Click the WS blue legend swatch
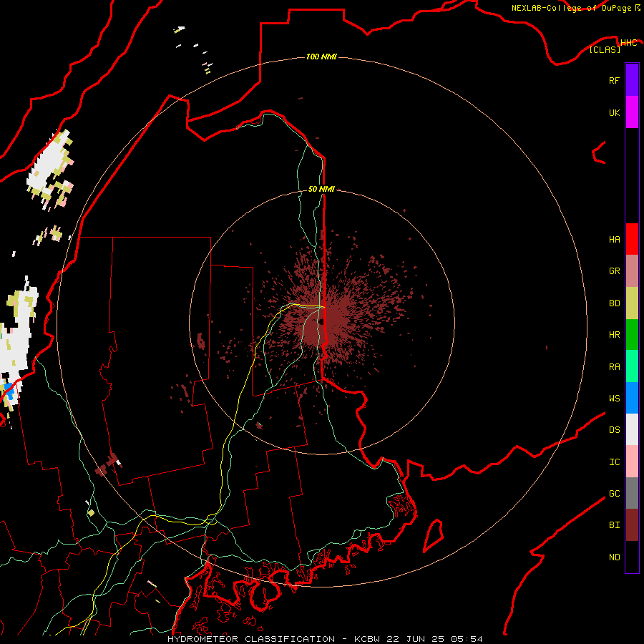The width and height of the screenshot is (644, 644). [x=632, y=398]
